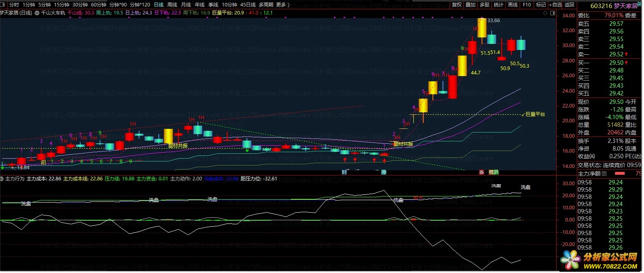Click the 巨量平台 label on the chart
The height and width of the screenshot is (273, 644).
click(535, 114)
